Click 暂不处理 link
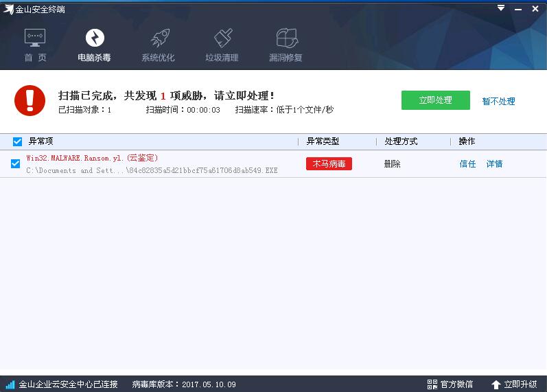 498,101
